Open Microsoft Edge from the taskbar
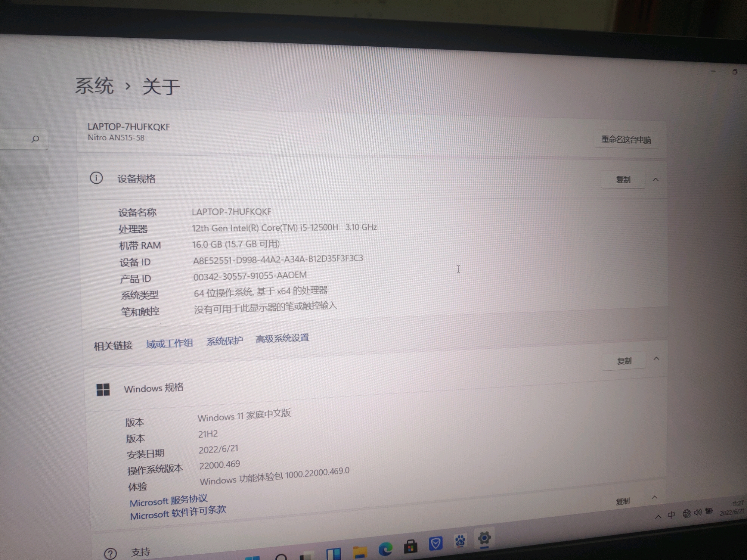 click(385, 549)
